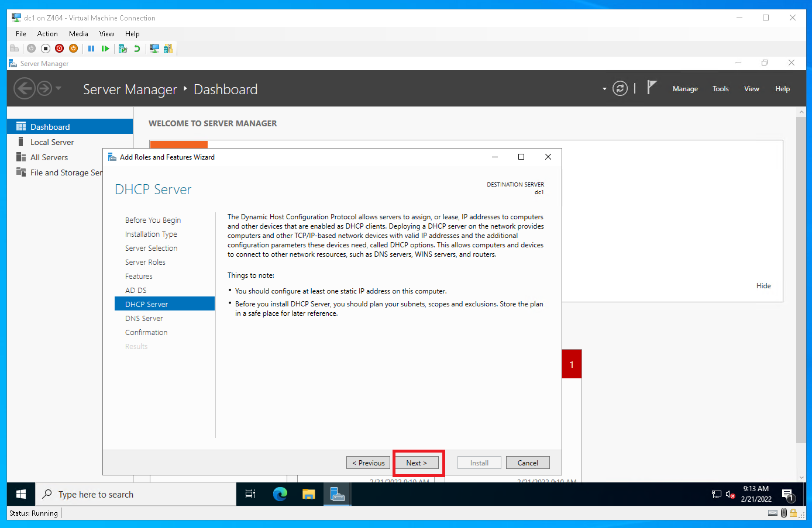Viewport: 812px width, 528px height.
Task: Open the VM Connection File menu
Action: point(21,34)
